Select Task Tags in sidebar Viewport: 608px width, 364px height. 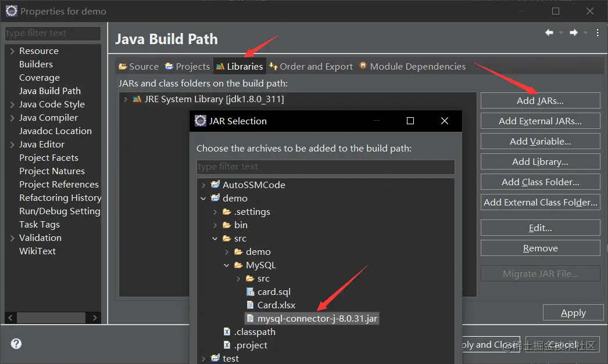(x=40, y=225)
